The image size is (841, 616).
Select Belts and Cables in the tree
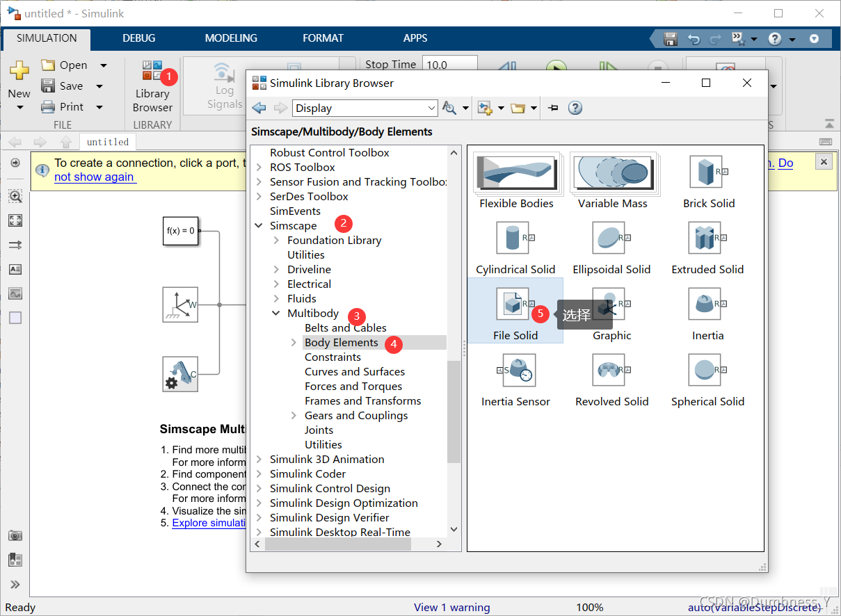point(345,328)
